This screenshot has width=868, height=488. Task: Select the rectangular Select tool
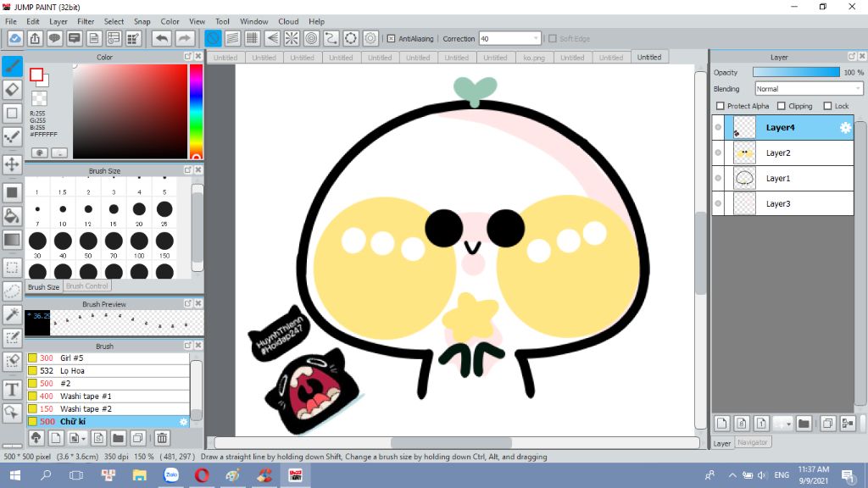[x=12, y=268]
